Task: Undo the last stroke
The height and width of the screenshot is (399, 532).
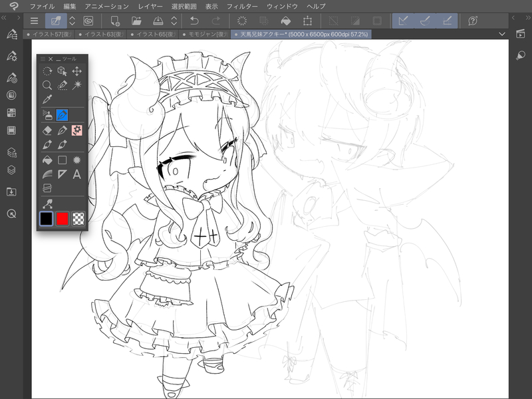Action: point(194,21)
